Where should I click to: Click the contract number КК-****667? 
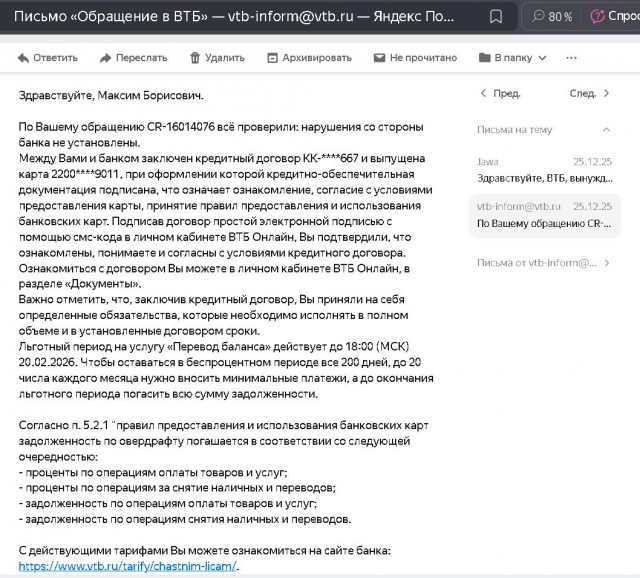[330, 158]
